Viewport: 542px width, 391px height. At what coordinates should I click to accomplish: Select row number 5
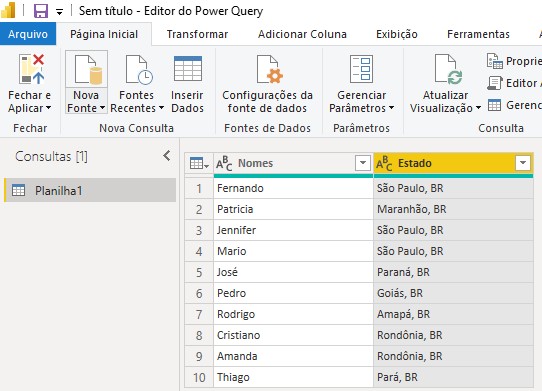click(199, 272)
